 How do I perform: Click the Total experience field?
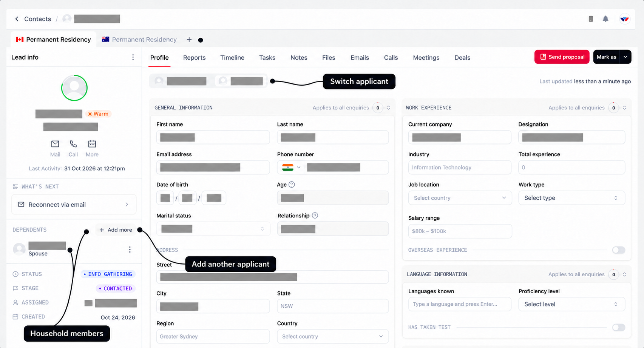pyautogui.click(x=571, y=167)
